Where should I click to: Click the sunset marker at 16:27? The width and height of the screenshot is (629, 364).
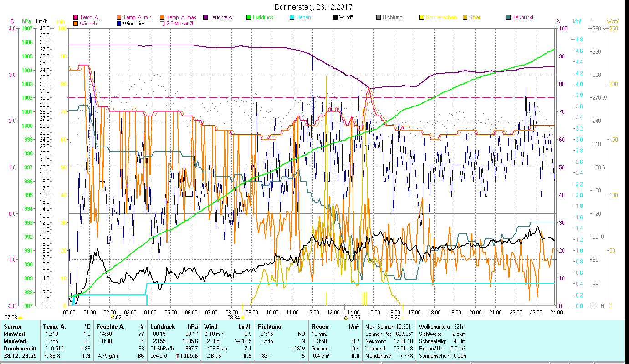point(403,318)
